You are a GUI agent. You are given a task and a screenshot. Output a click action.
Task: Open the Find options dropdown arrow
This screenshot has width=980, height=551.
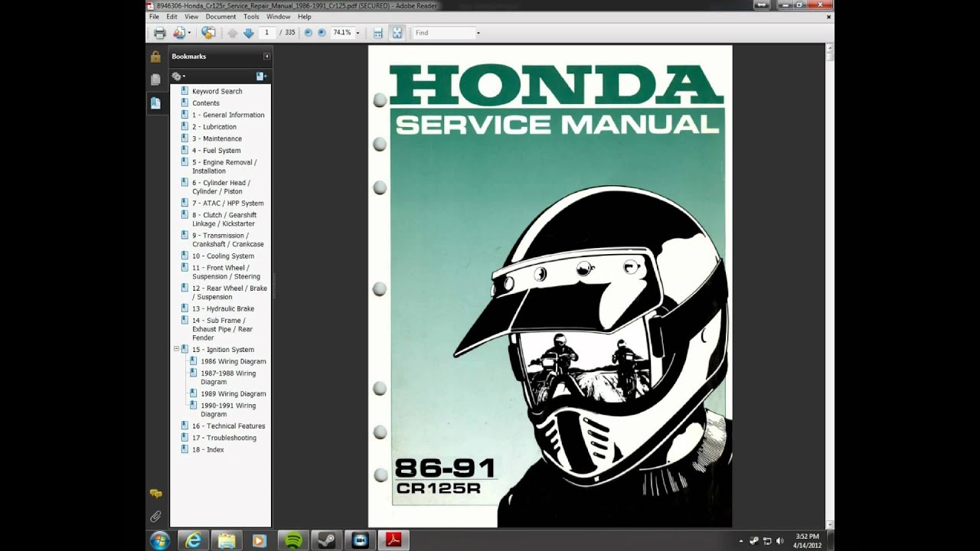point(479,33)
